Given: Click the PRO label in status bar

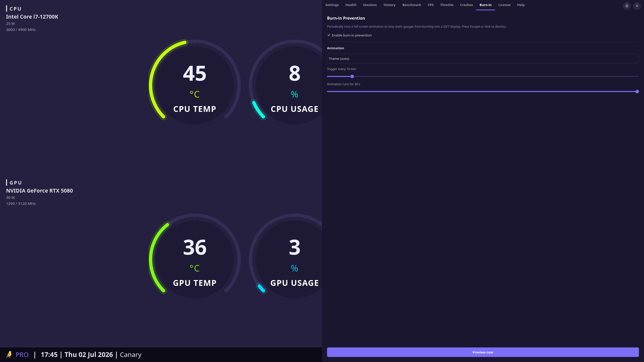Looking at the screenshot, I should (22, 355).
